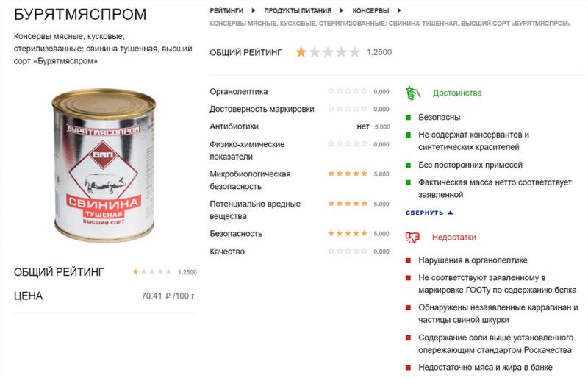The image size is (588, 378).
Task: Click the Антибиотики criterion label
Action: (234, 126)
